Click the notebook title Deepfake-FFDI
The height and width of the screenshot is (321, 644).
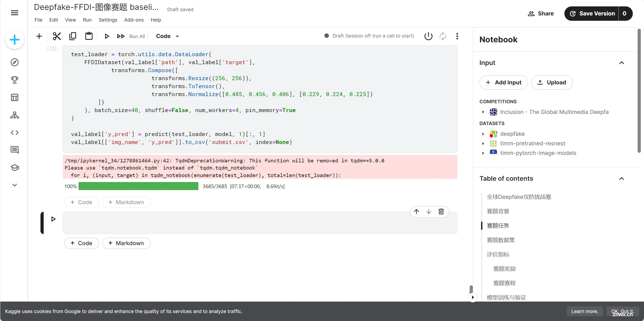coord(96,7)
